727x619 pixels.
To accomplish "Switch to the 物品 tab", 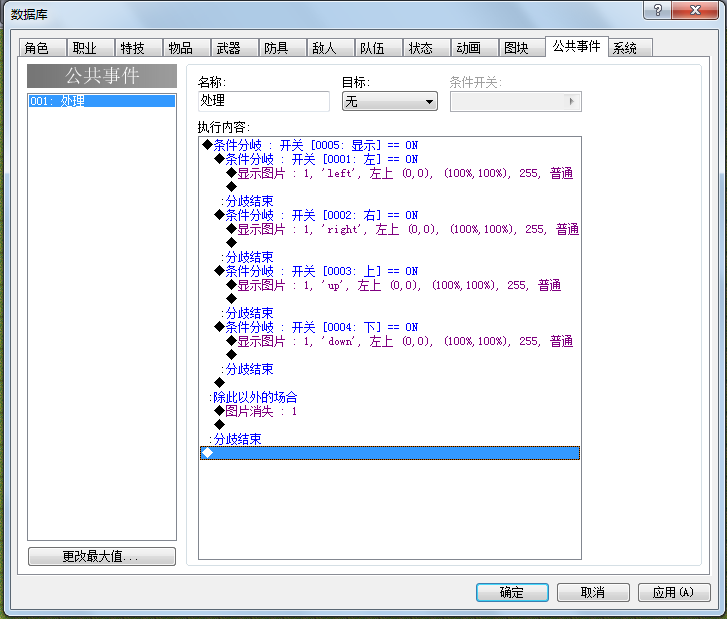I will click(187, 48).
